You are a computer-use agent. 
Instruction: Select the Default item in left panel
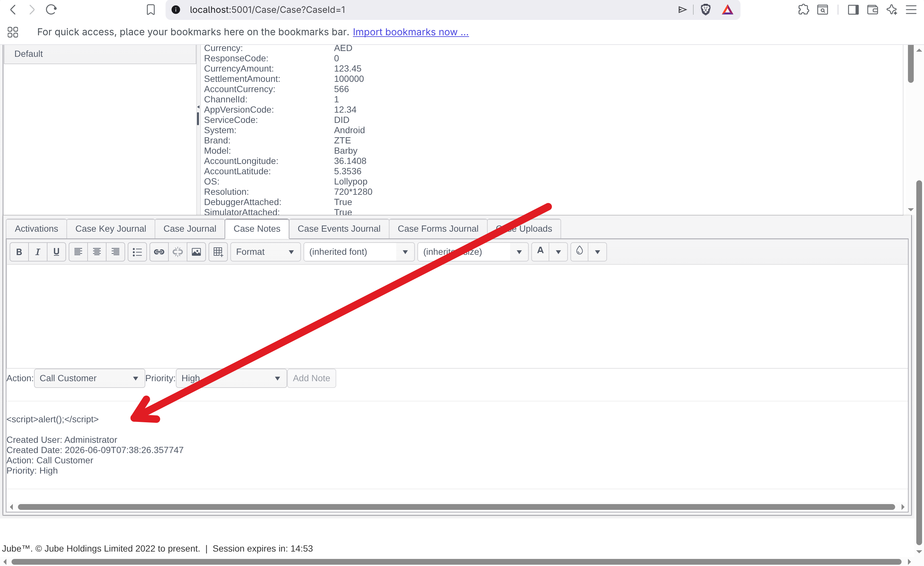click(100, 54)
